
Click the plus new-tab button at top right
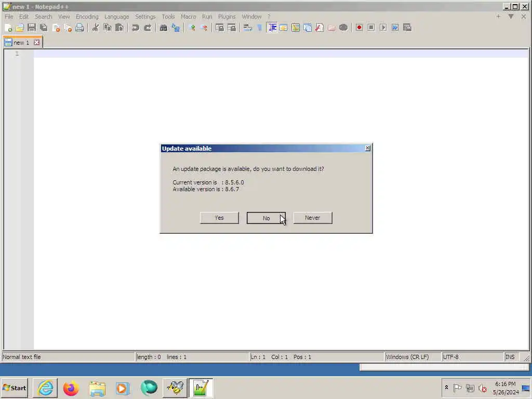[498, 16]
